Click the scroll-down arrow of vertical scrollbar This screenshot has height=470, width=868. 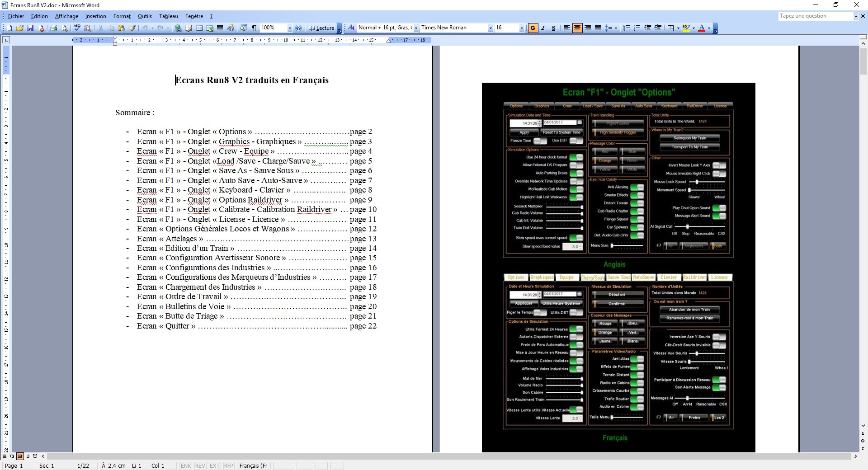coord(863,426)
